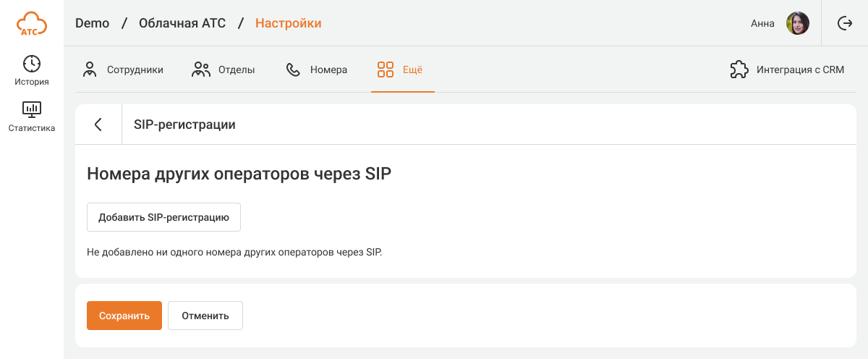Click the Настройки breadcrumb item
The image size is (868, 359).
[x=288, y=23]
